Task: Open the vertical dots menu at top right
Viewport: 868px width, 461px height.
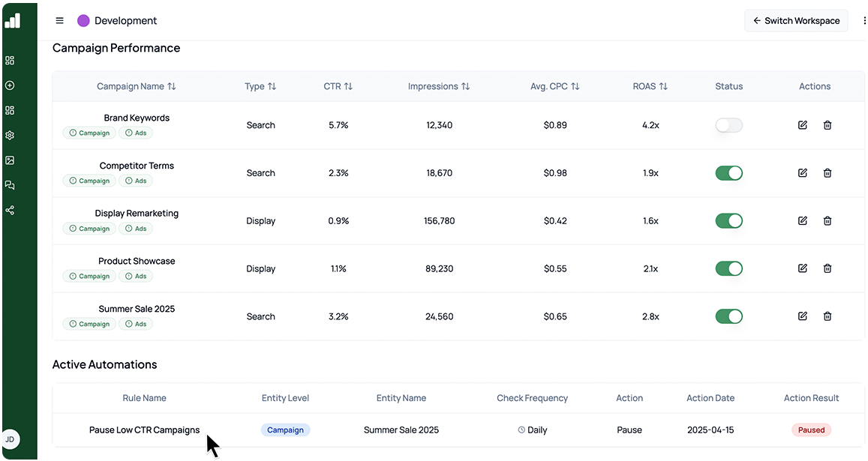Action: [864, 20]
